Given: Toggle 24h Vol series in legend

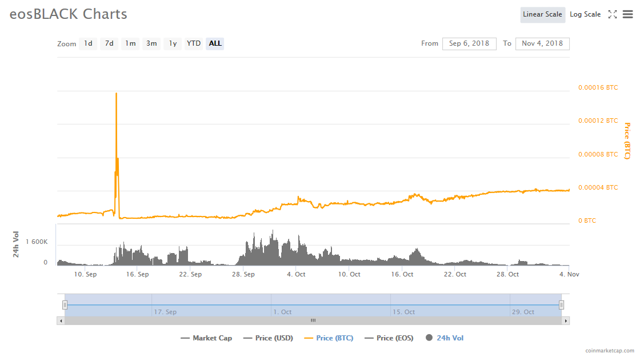Looking at the screenshot, I should [445, 338].
